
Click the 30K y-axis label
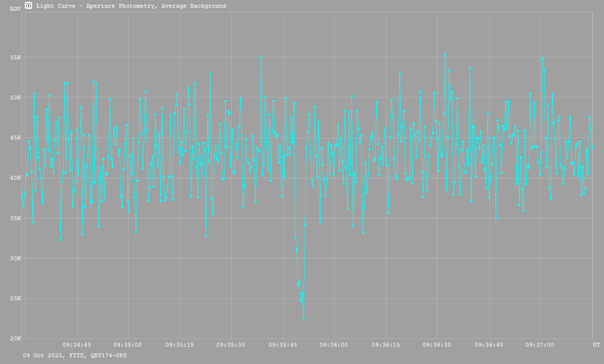pyautogui.click(x=15, y=258)
